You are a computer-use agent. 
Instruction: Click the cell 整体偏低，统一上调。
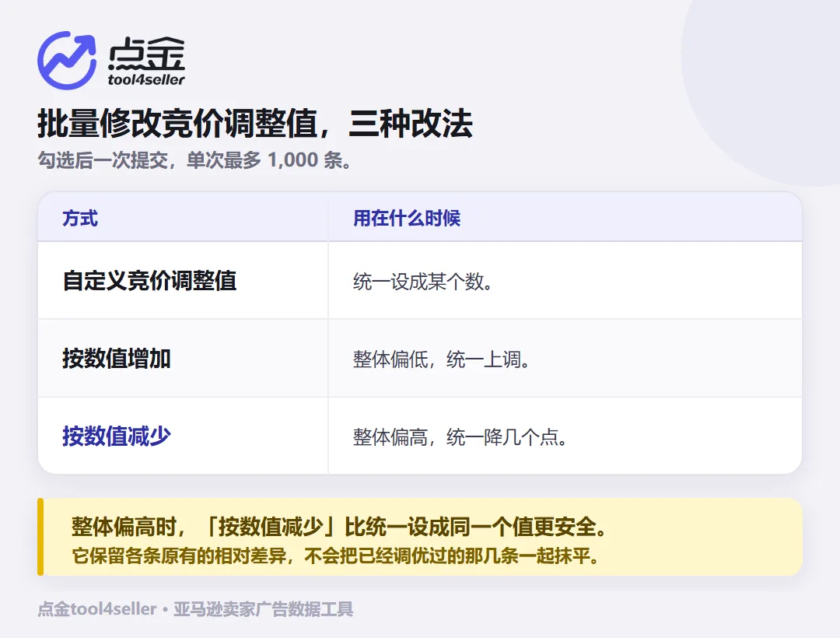click(442, 359)
